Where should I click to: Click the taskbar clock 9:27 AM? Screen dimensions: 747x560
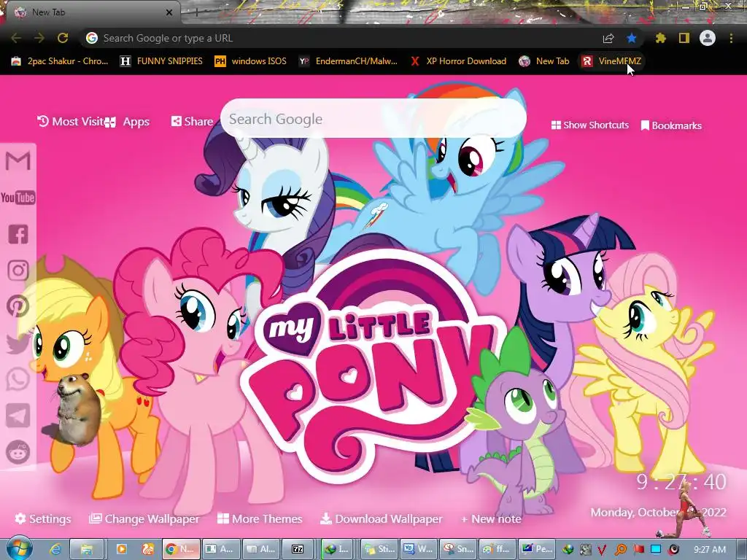click(x=709, y=550)
